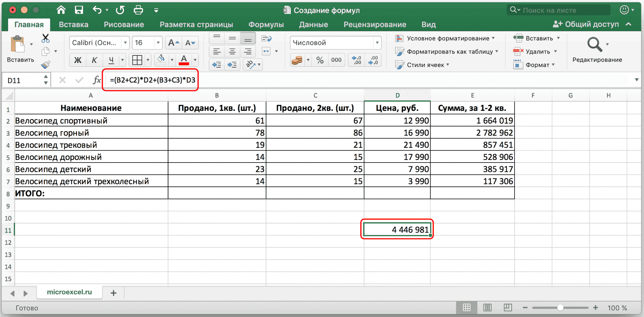Select the Format Painter tool
This screenshot has width=644, height=317.
click(45, 64)
